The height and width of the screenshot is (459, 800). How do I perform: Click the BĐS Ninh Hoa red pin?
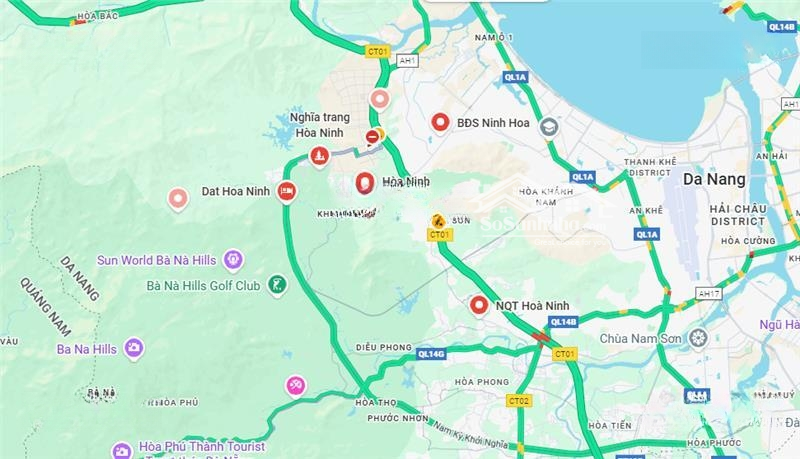(x=440, y=122)
